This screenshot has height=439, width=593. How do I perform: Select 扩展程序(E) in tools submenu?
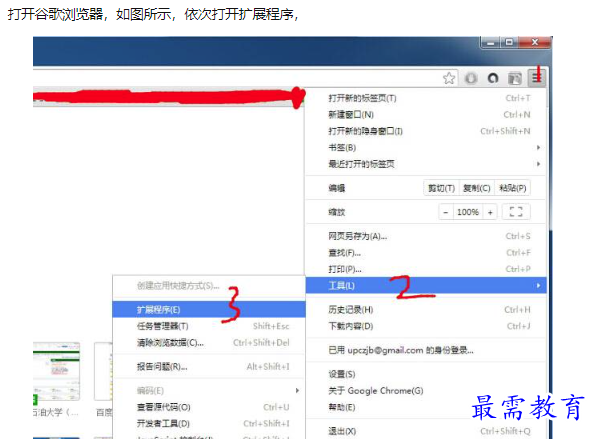pos(209,310)
